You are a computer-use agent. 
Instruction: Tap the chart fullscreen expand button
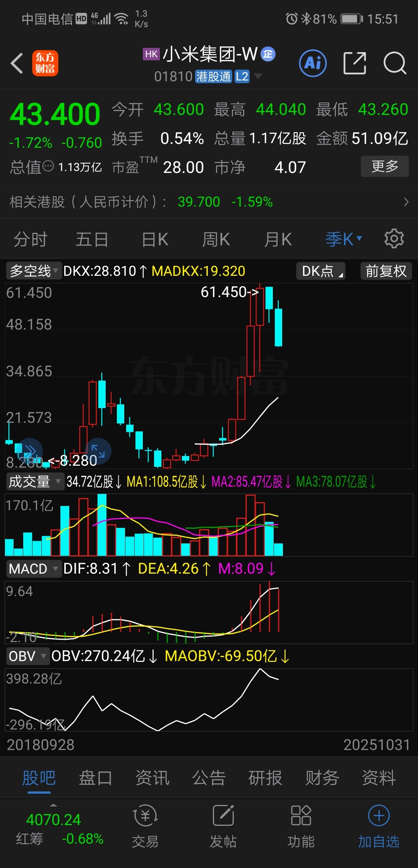click(98, 451)
